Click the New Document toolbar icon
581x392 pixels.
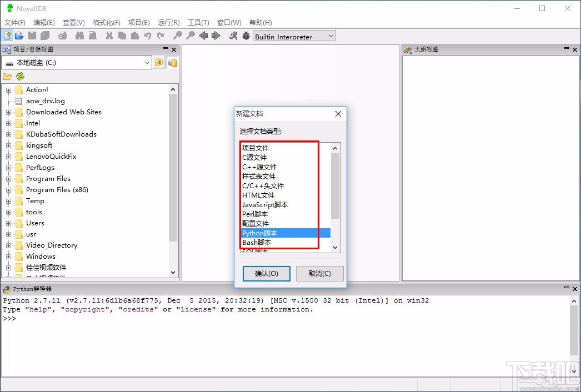7,36
